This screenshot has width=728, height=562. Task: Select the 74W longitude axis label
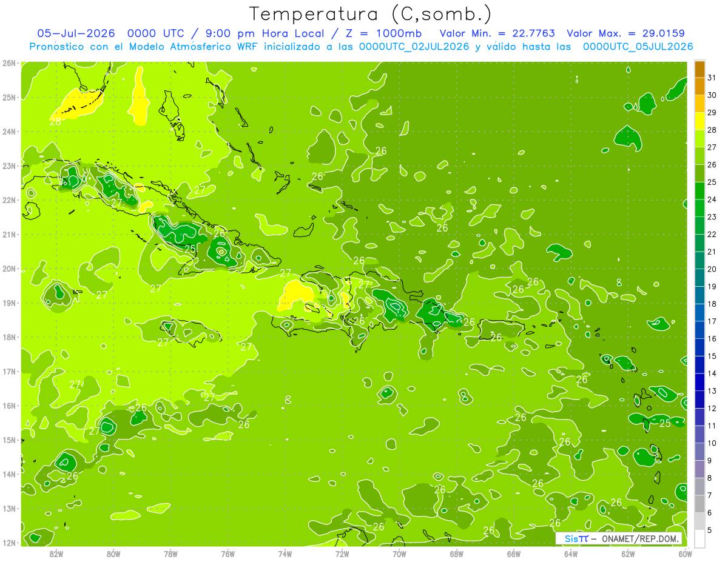coord(285,554)
